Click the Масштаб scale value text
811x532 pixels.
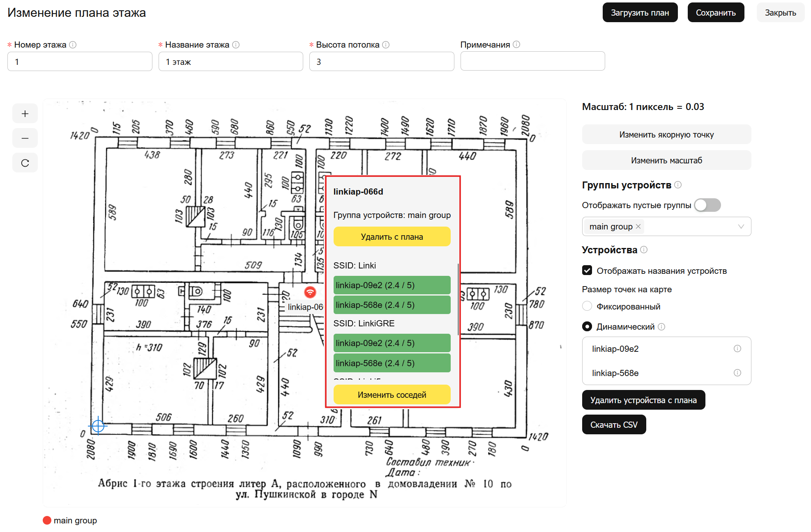tap(643, 107)
